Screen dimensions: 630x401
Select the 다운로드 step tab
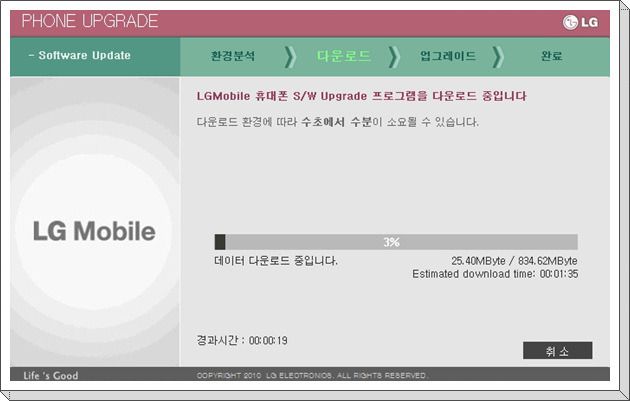(x=343, y=56)
